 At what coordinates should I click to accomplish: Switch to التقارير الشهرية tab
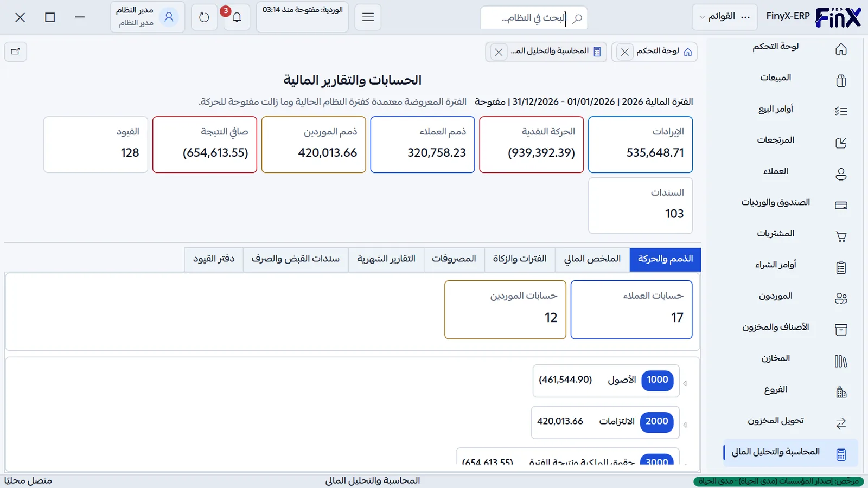click(x=386, y=259)
